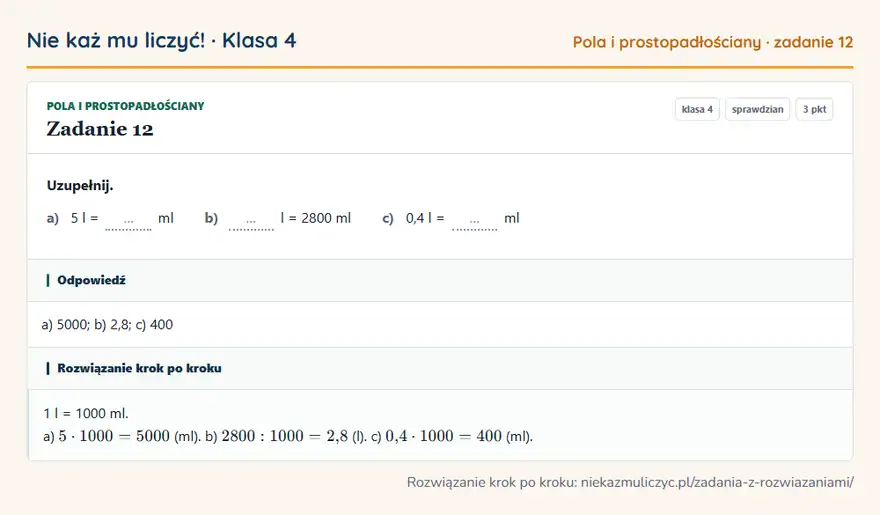Click the 'Zadanie 12' heading
Viewport: 880px width, 515px height.
point(100,129)
